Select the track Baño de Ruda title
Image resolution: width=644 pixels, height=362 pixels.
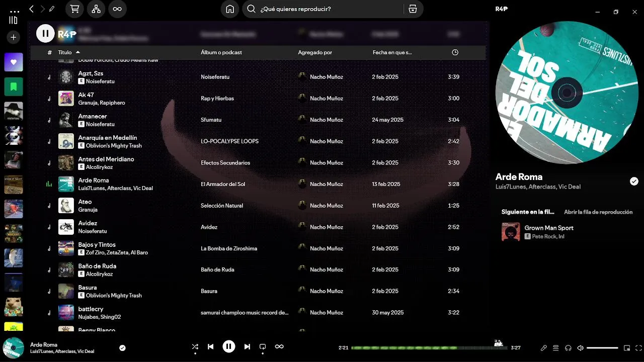[97, 266]
